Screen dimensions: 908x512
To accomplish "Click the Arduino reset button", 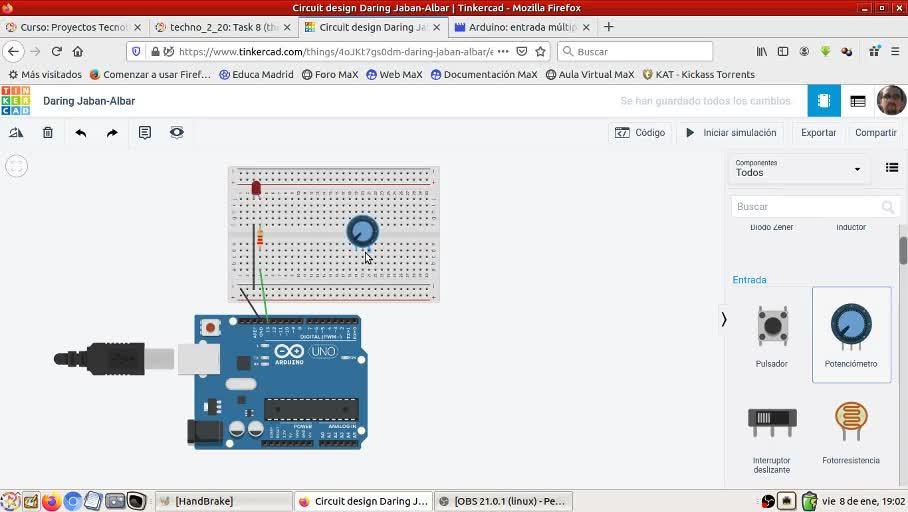I will [x=210, y=328].
